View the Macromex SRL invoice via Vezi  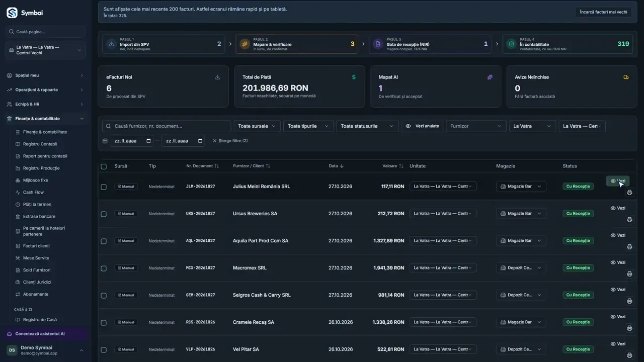click(x=618, y=262)
